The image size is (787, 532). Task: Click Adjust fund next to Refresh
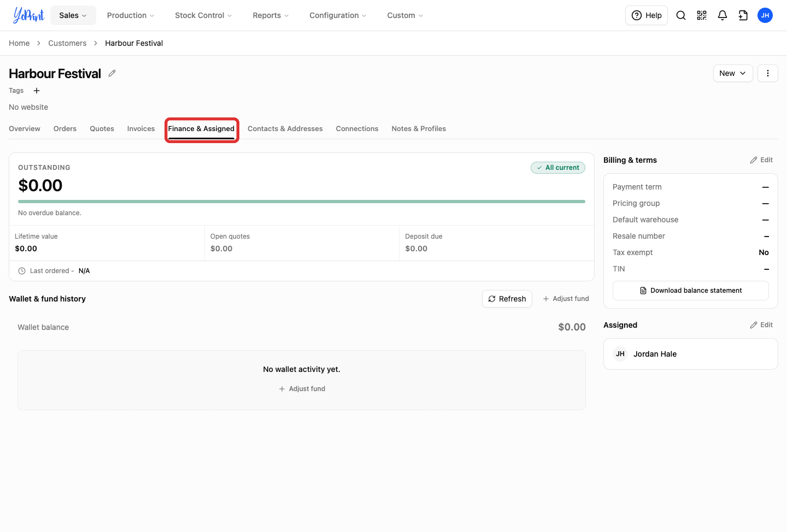[x=566, y=299]
